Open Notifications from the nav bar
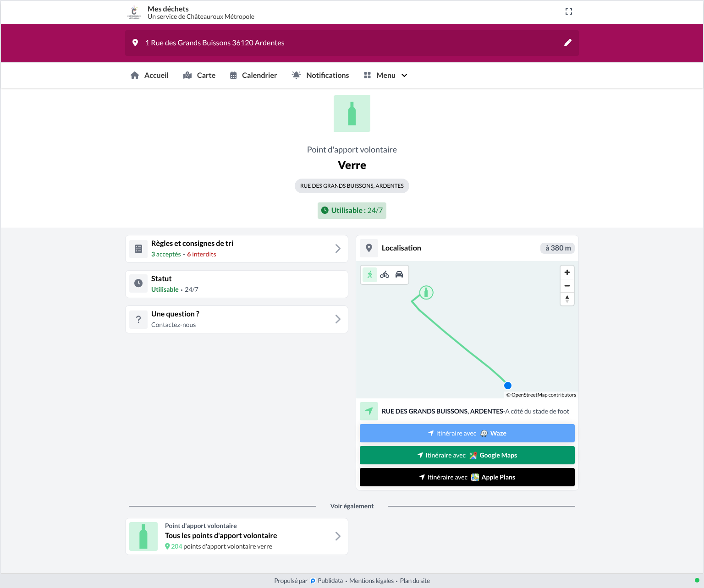The image size is (704, 588). (x=320, y=75)
